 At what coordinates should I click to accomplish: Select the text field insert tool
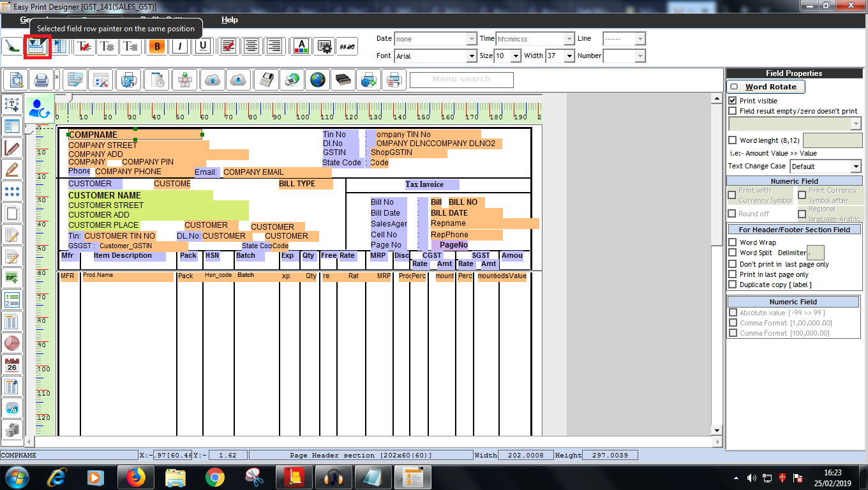(12, 105)
